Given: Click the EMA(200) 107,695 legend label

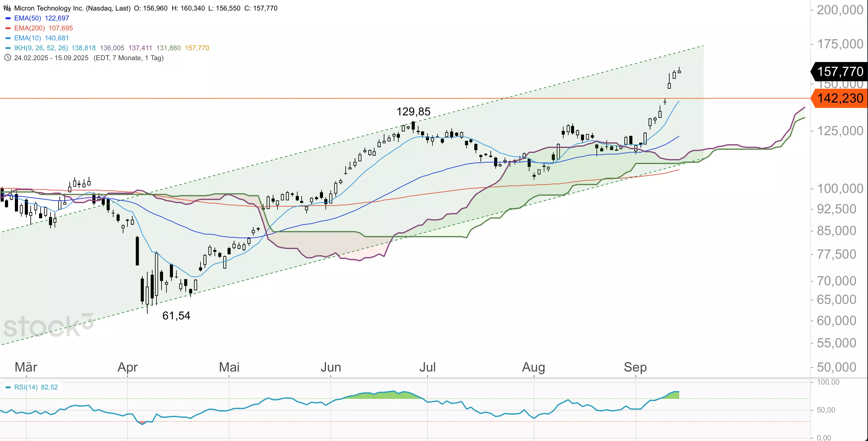Looking at the screenshot, I should coord(43,28).
